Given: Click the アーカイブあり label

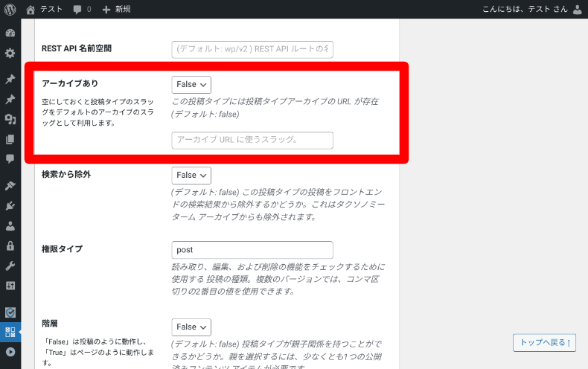Looking at the screenshot, I should point(70,83).
